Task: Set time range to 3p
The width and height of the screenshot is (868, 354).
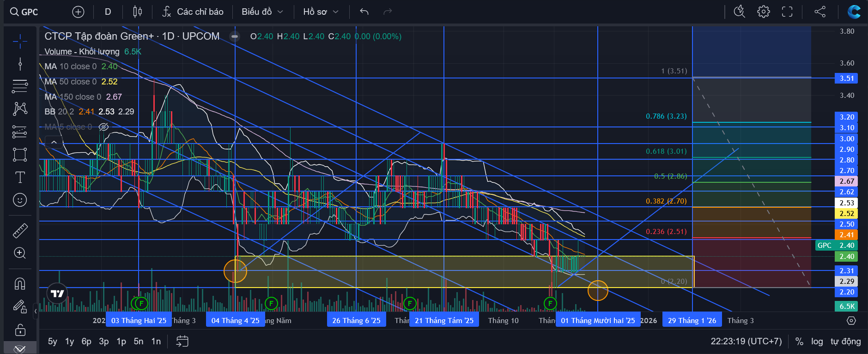Action: tap(104, 342)
